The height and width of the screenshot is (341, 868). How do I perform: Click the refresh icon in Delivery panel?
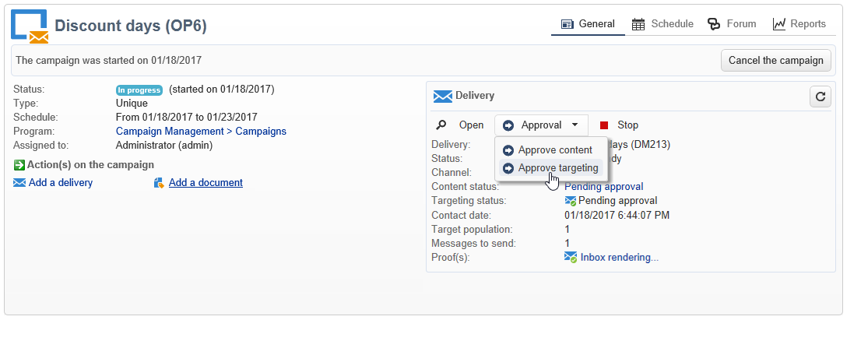click(821, 97)
